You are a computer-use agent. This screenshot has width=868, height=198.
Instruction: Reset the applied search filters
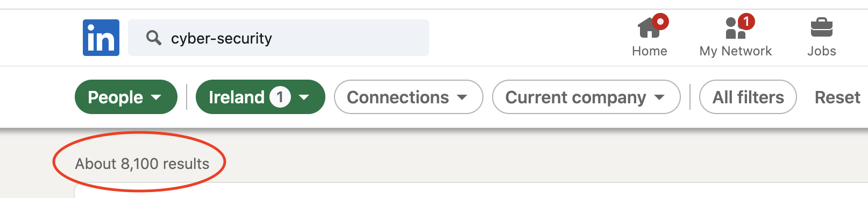837,97
